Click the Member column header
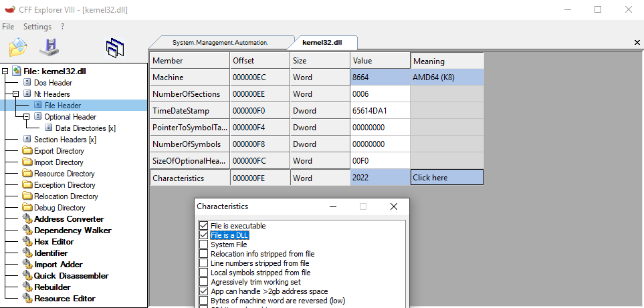 (x=190, y=61)
